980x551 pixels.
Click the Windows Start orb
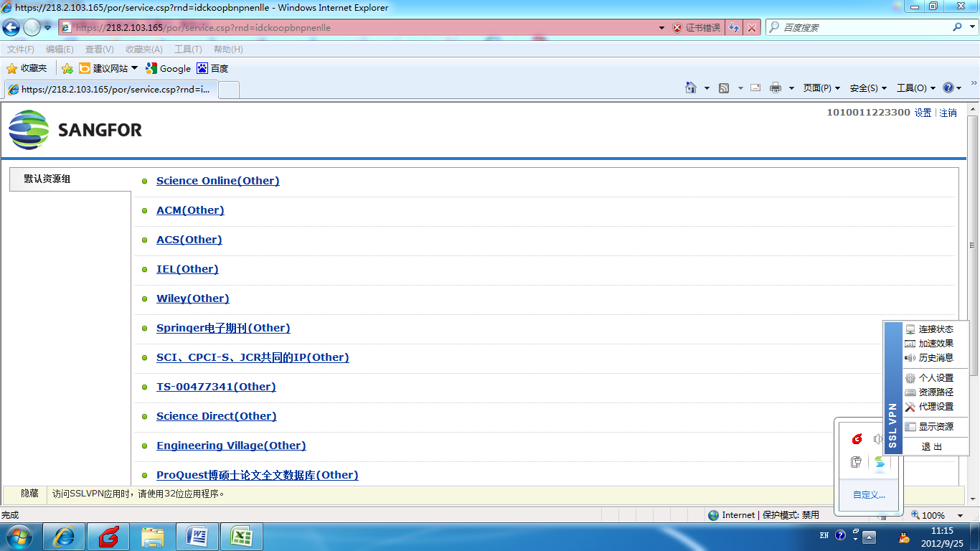coord(19,537)
